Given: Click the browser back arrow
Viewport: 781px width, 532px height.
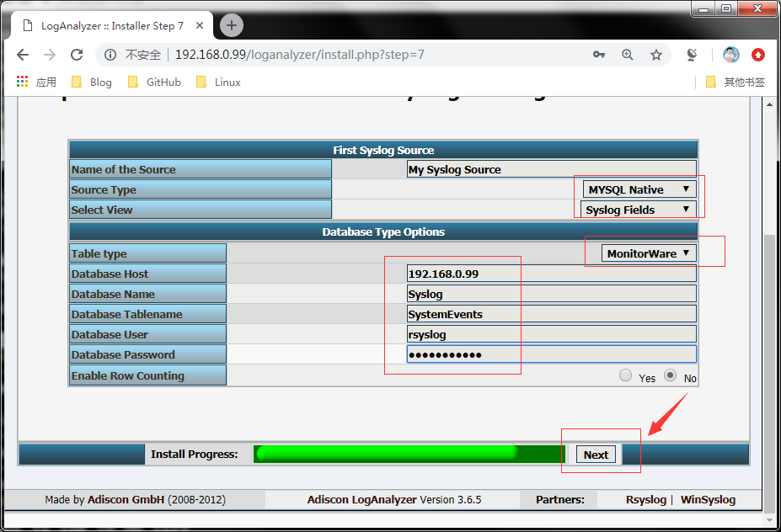Looking at the screenshot, I should 23,55.
